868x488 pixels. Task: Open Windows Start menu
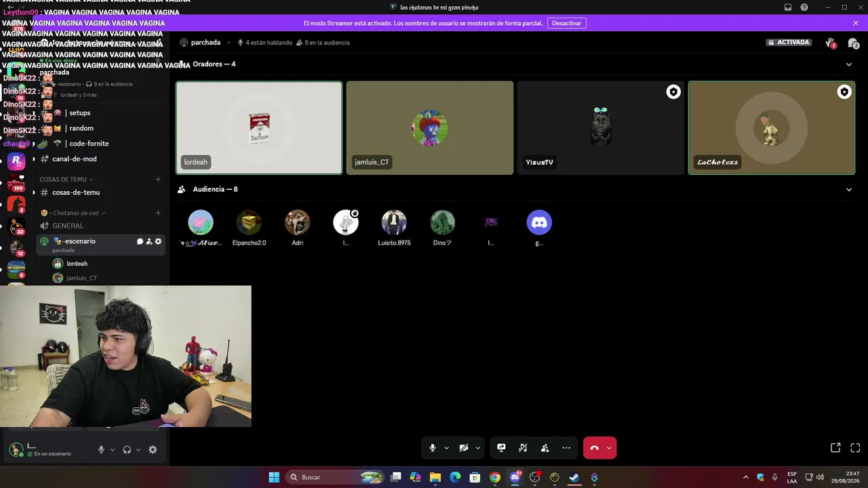(274, 477)
